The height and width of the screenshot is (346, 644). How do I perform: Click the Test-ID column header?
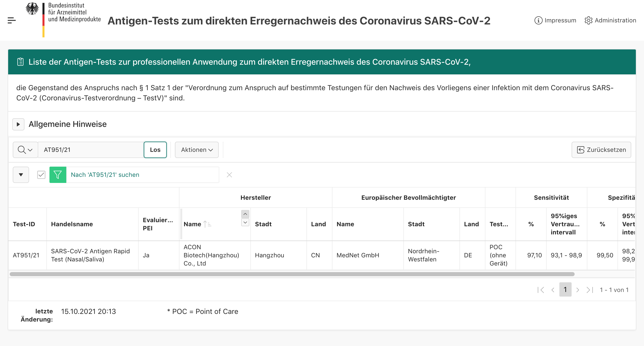coord(24,224)
